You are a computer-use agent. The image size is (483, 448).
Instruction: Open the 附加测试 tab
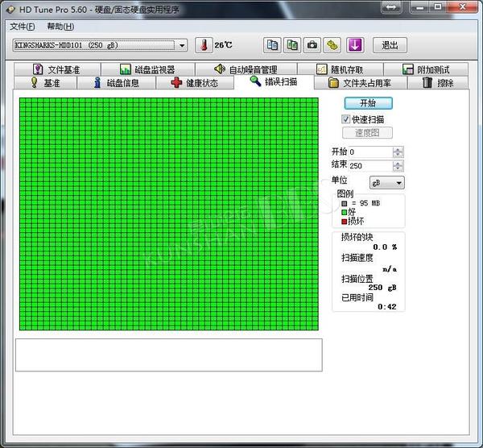pyautogui.click(x=426, y=69)
